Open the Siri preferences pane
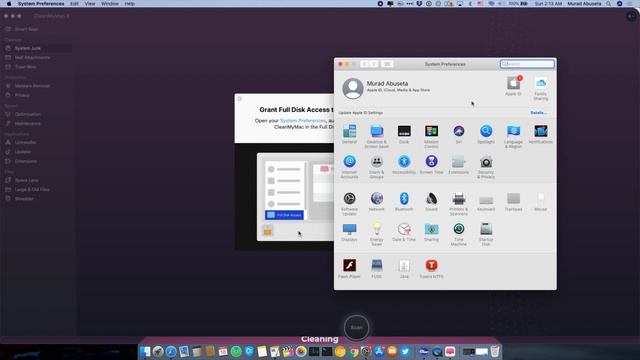 (x=459, y=134)
